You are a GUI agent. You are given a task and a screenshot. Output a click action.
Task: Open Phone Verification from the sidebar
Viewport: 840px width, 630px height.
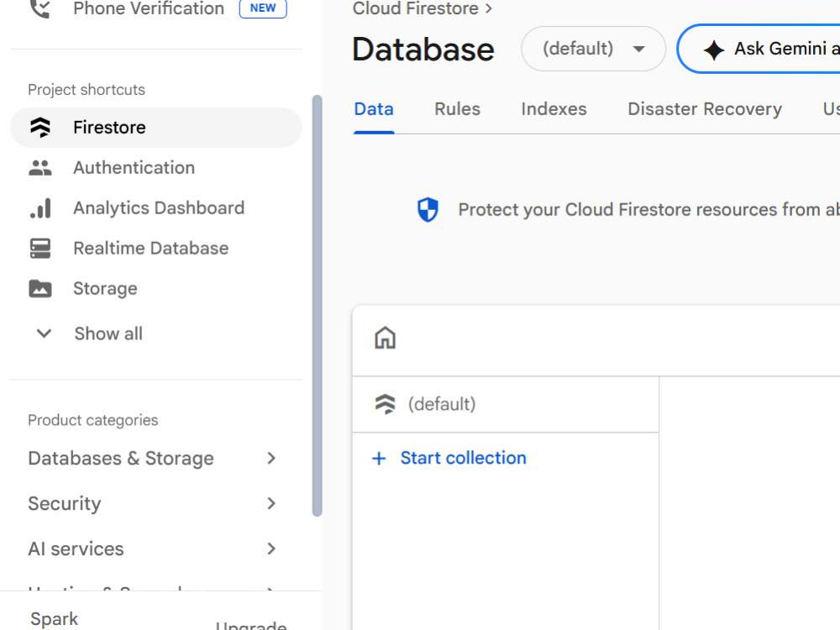click(149, 8)
